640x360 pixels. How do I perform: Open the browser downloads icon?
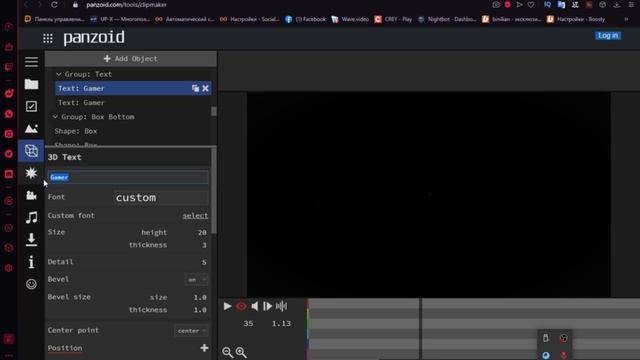tap(617, 5)
